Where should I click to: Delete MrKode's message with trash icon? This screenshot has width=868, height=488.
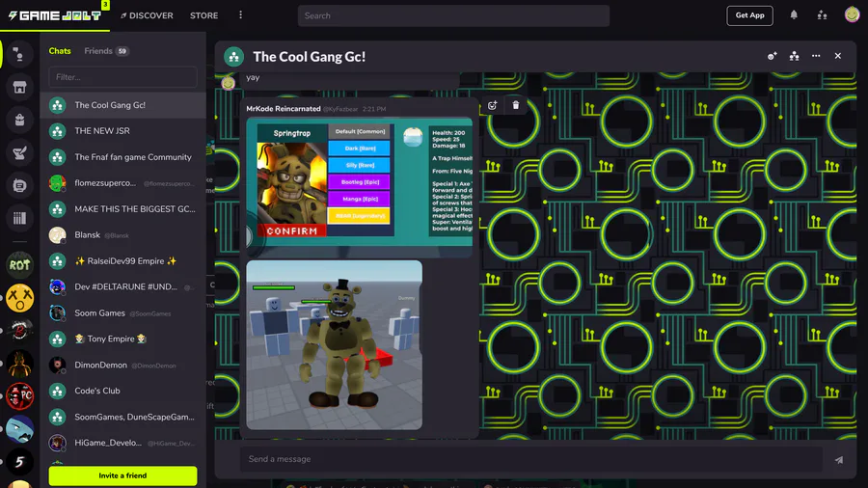(x=515, y=105)
